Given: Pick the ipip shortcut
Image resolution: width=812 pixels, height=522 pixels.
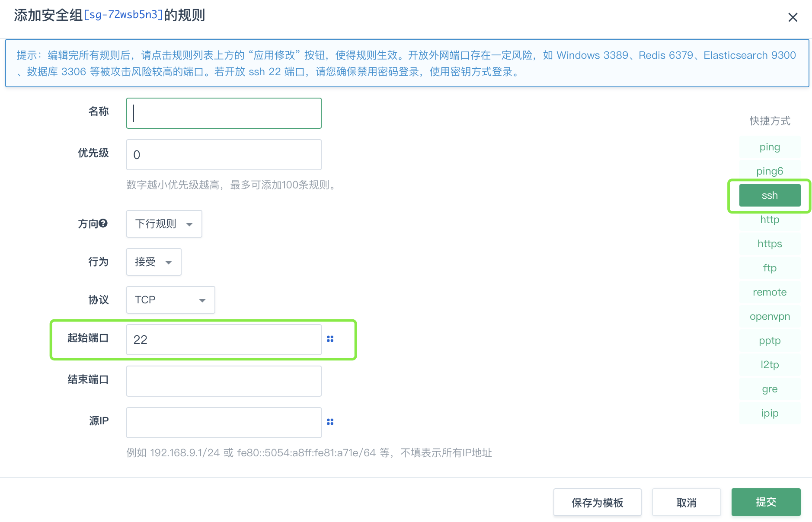Looking at the screenshot, I should pos(770,413).
